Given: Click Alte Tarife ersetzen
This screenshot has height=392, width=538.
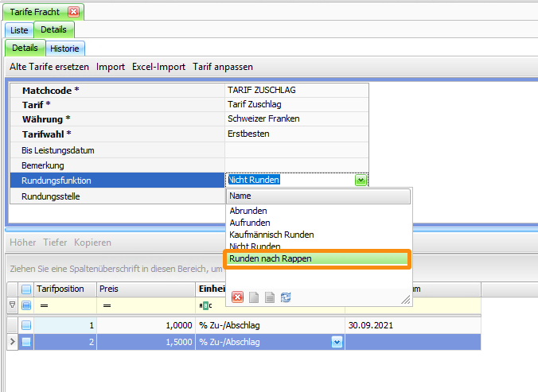Looking at the screenshot, I should 49,67.
